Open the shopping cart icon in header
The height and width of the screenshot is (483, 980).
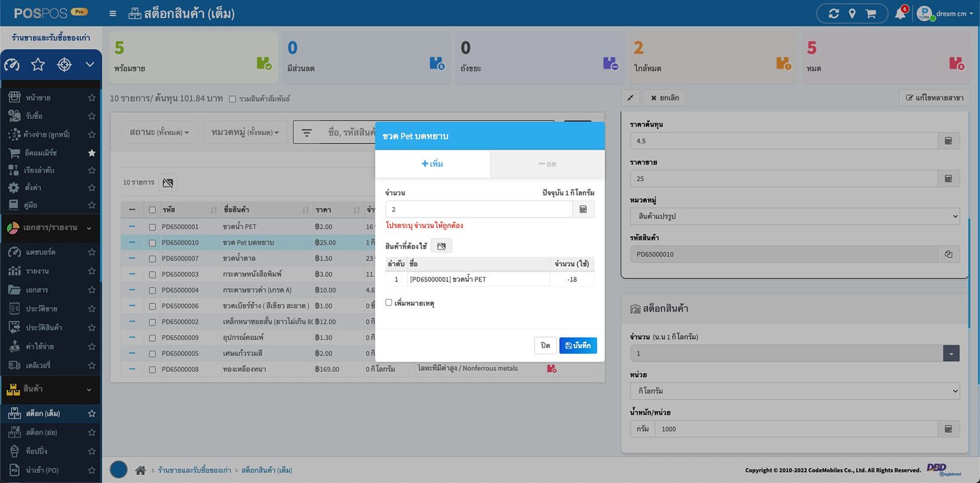[x=870, y=13]
